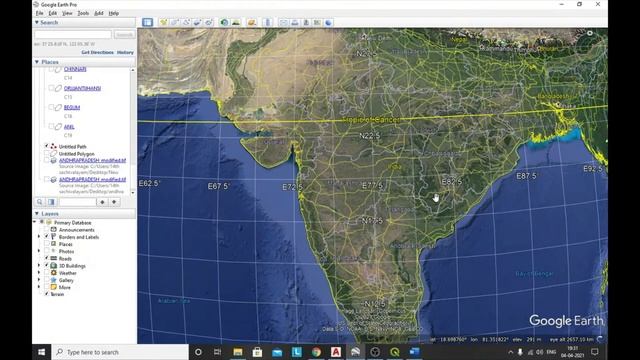Uncheck the Terrain layer checkbox
The image size is (640, 360).
[47, 294]
